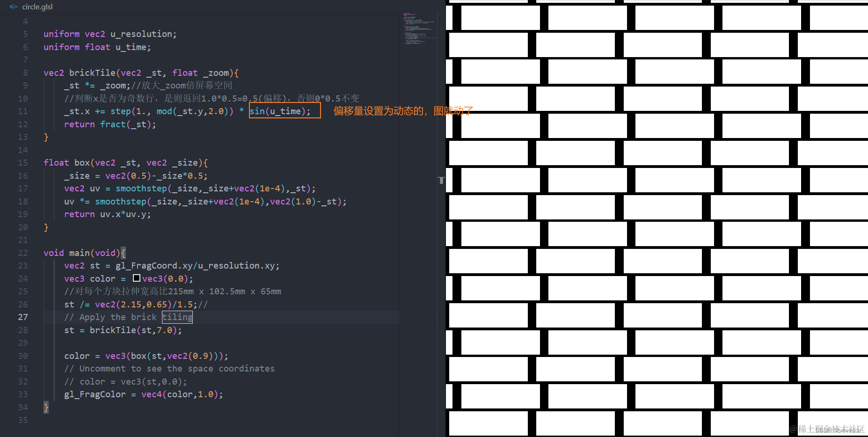Screen dimensions: 868x437
Task: Click line number 8 in the gutter
Action: coord(25,73)
